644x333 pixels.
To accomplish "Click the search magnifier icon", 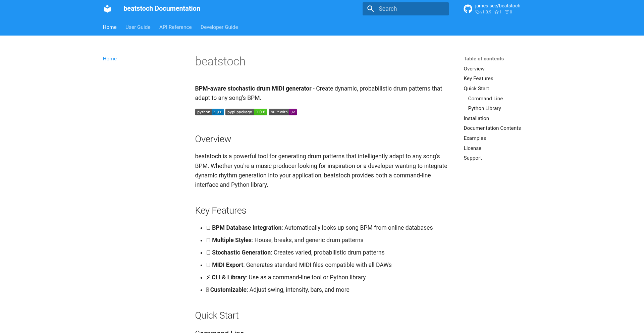I will 371,9.
